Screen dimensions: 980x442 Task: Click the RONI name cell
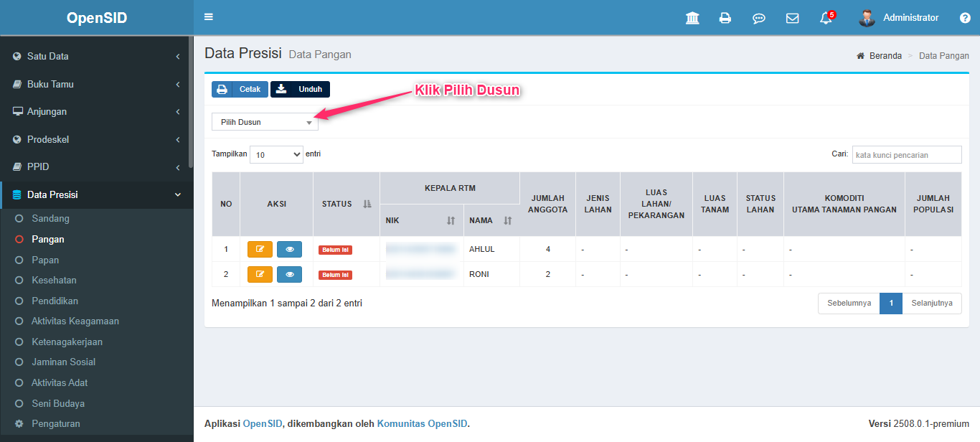[x=491, y=274]
